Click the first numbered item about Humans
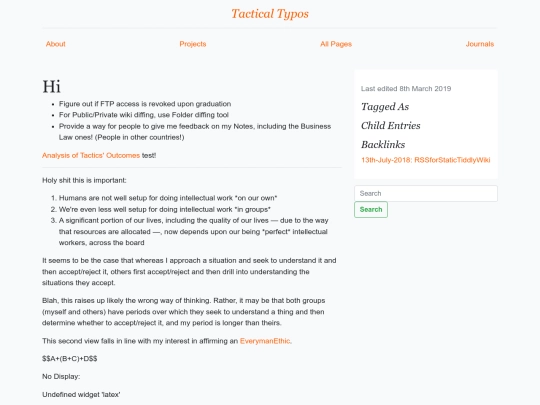This screenshot has height=405, width=540. pos(168,198)
